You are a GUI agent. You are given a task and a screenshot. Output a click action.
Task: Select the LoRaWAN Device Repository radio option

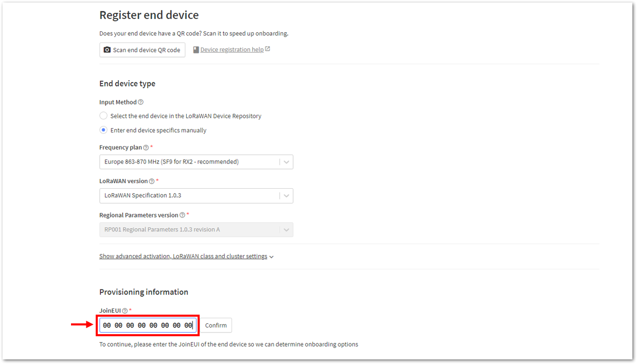point(103,116)
